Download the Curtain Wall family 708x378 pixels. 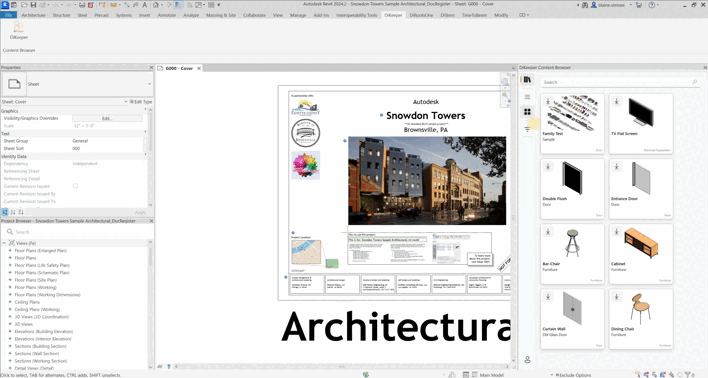tap(548, 297)
